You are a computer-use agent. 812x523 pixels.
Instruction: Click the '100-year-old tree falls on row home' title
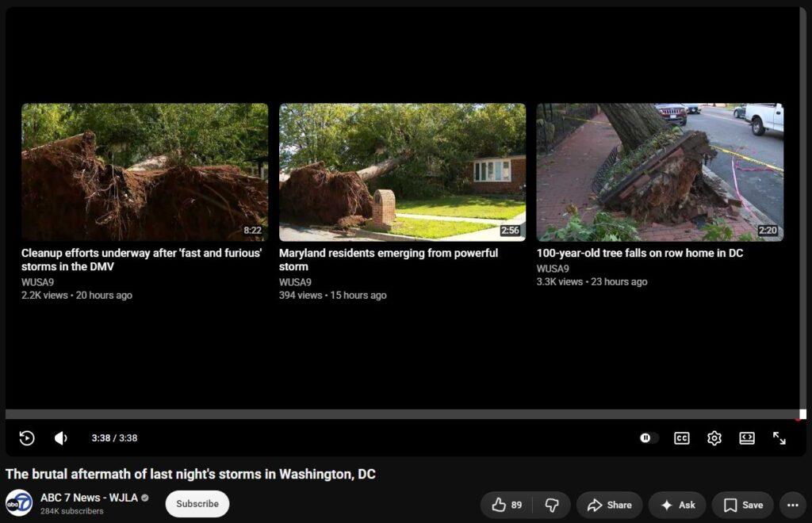(x=640, y=253)
